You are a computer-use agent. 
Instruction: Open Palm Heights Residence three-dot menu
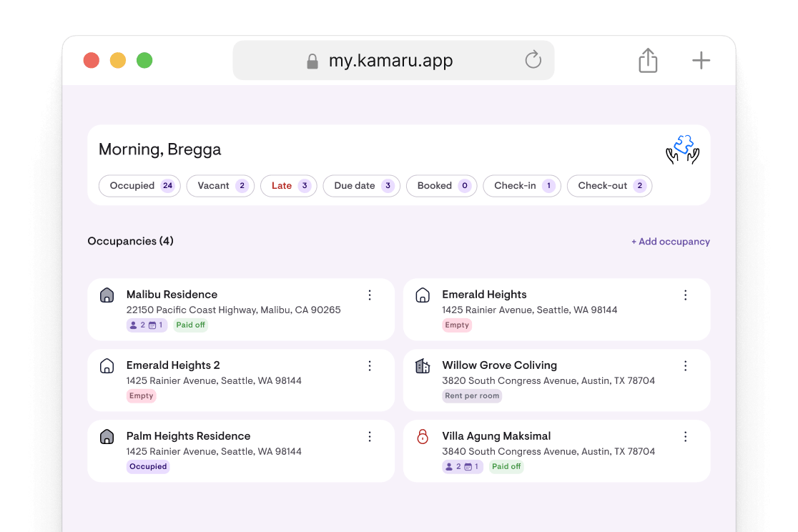pyautogui.click(x=370, y=436)
